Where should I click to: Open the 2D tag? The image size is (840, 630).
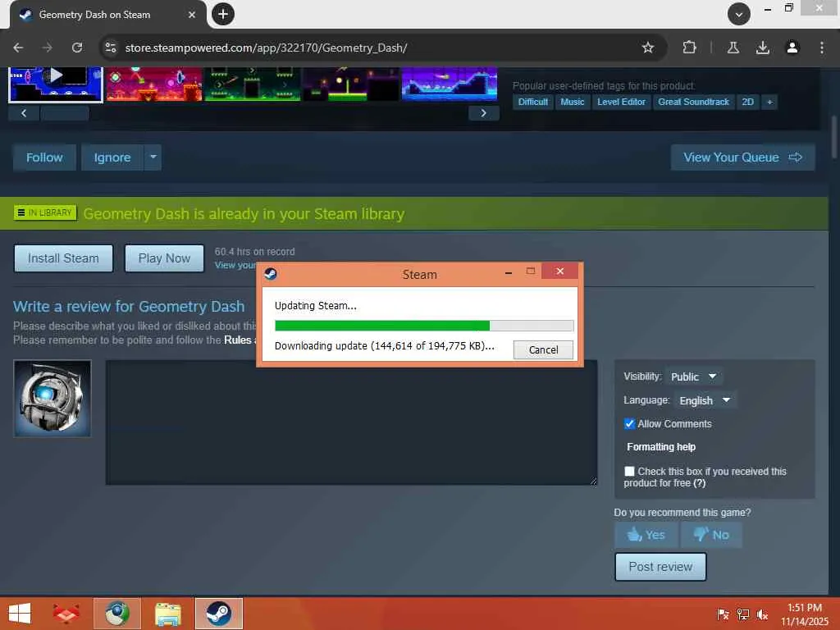click(748, 102)
